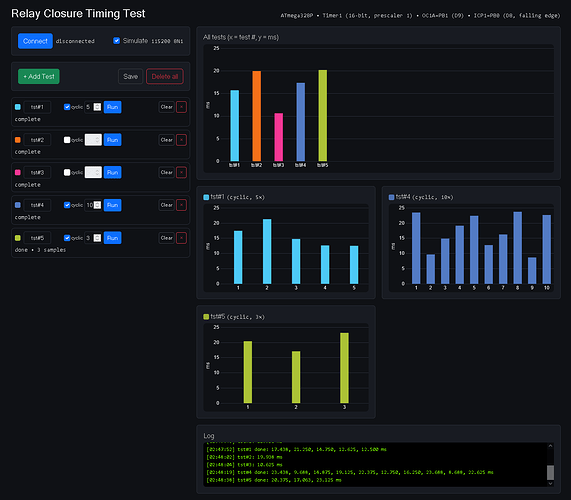Remove tst#5 with its X icon

181,238
